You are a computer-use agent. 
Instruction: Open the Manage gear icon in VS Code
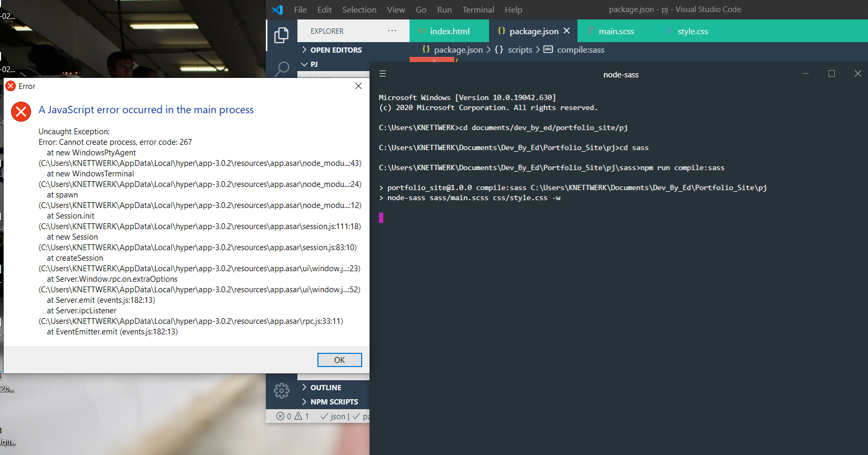coord(282,391)
